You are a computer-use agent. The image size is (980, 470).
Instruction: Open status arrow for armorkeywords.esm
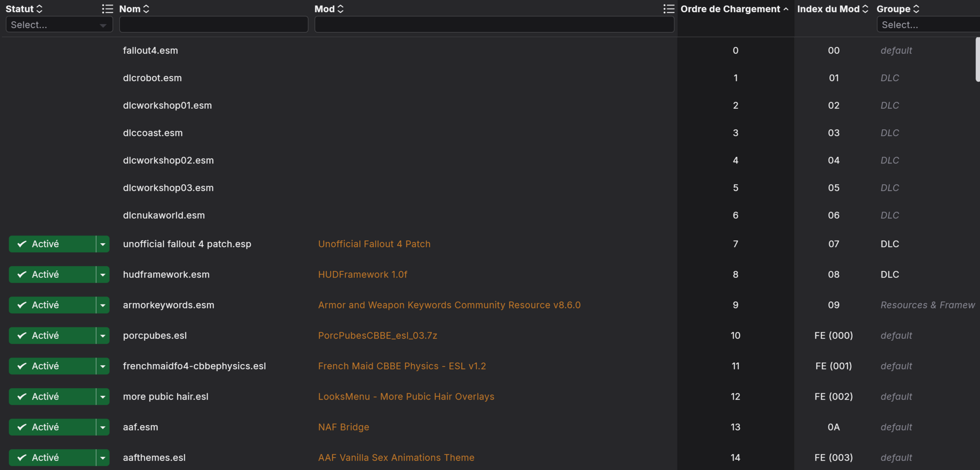coord(103,305)
